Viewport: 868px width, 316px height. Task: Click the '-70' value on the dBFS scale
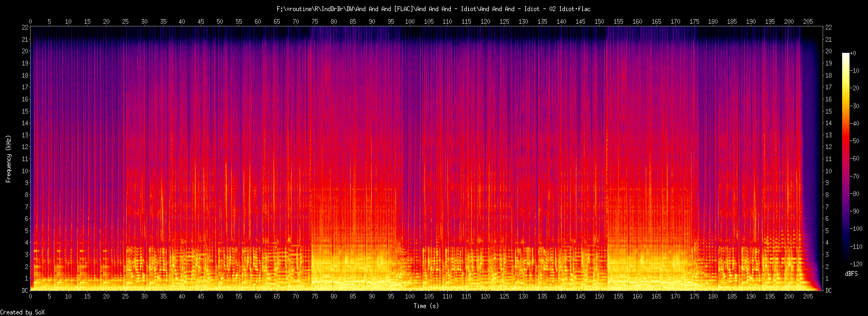tap(855, 176)
